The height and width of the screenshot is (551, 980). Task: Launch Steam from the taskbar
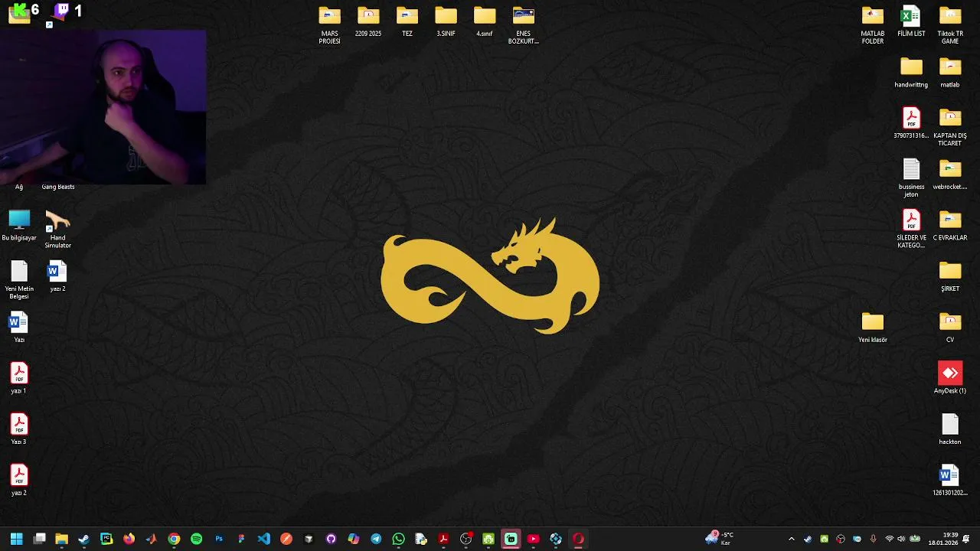[84, 539]
